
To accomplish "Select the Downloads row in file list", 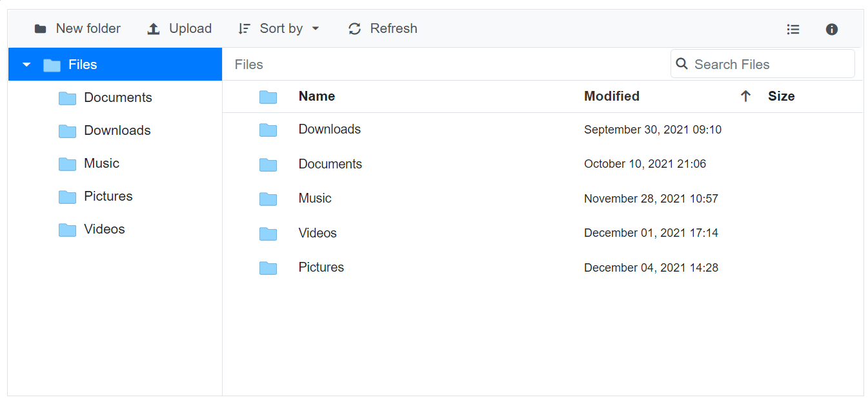I will coord(329,130).
